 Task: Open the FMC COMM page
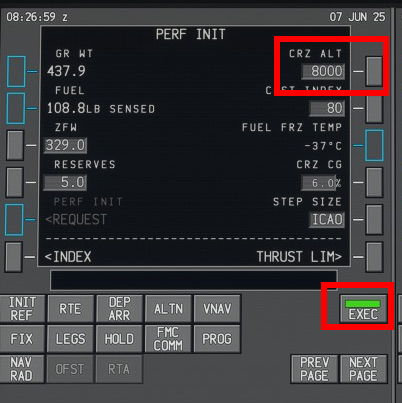168,339
